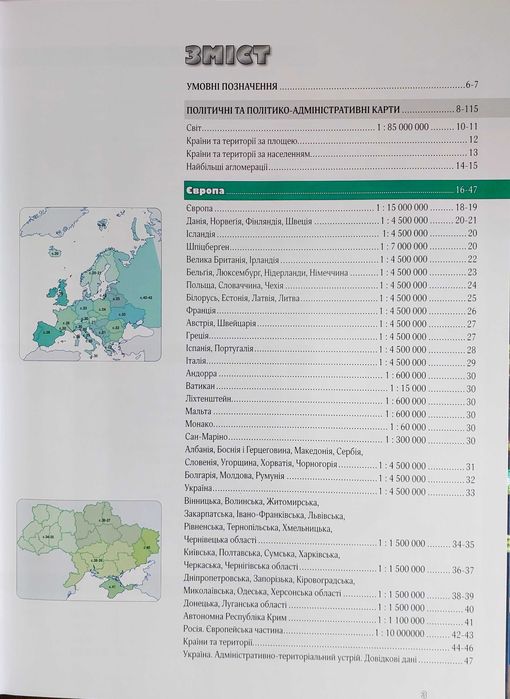The height and width of the screenshot is (699, 510).
Task: Select the 'Ватикан' entry
Action: pyautogui.click(x=331, y=389)
